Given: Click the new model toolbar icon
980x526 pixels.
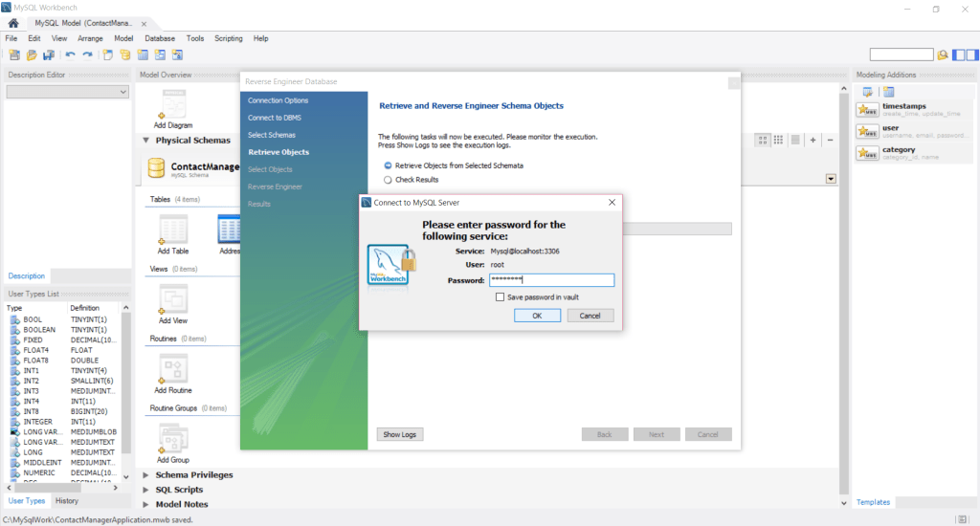Looking at the screenshot, I should tap(14, 55).
